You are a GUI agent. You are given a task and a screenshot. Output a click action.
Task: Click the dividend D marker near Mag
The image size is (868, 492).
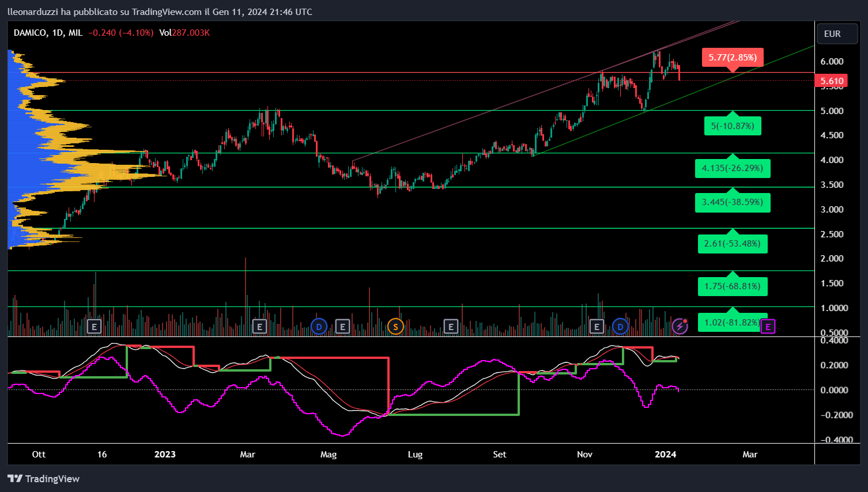tap(319, 327)
